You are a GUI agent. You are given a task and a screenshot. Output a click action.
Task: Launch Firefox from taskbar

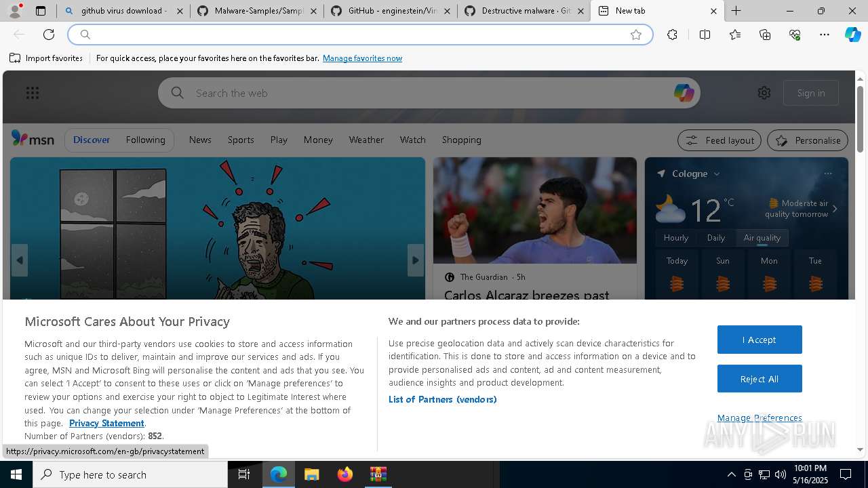click(x=345, y=474)
